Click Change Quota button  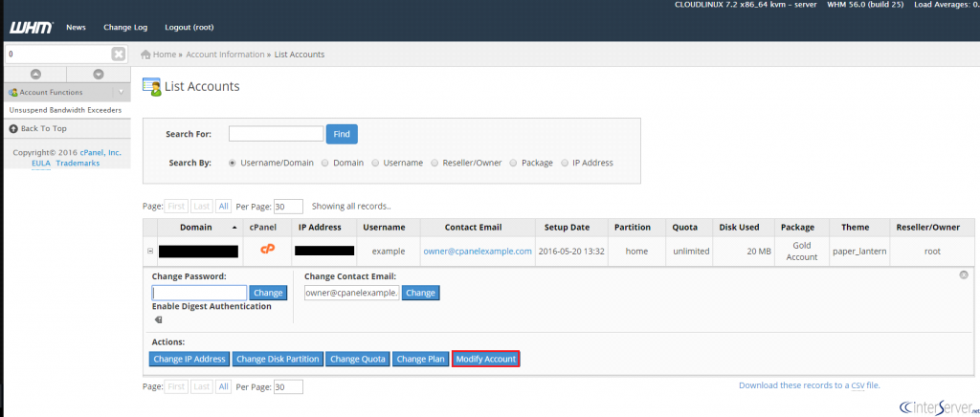[x=358, y=359]
